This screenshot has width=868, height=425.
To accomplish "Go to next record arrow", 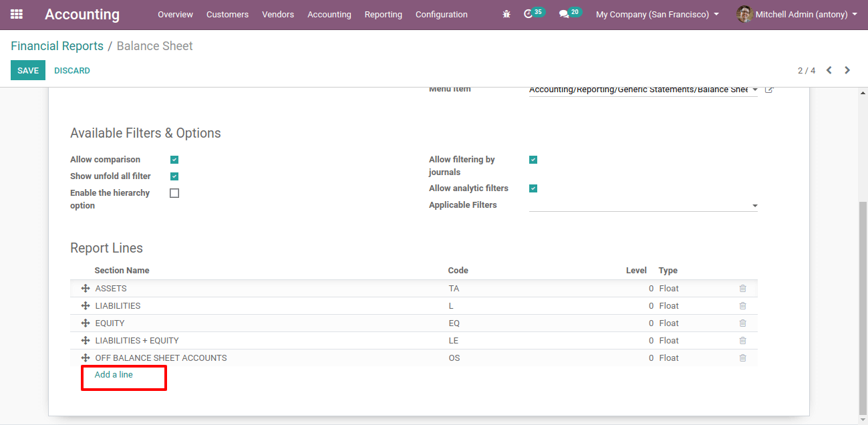I will pyautogui.click(x=847, y=70).
